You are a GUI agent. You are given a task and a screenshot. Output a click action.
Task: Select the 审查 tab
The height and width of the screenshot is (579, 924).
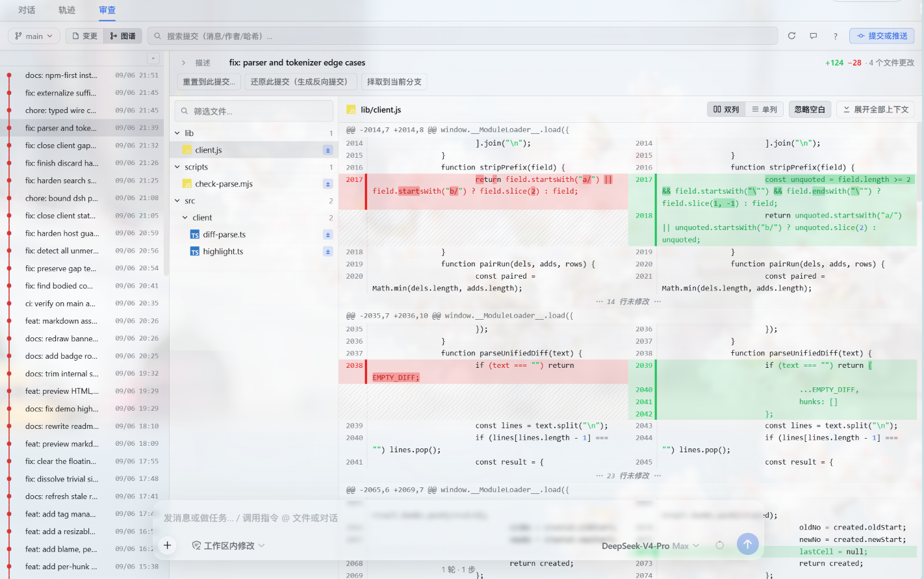107,10
